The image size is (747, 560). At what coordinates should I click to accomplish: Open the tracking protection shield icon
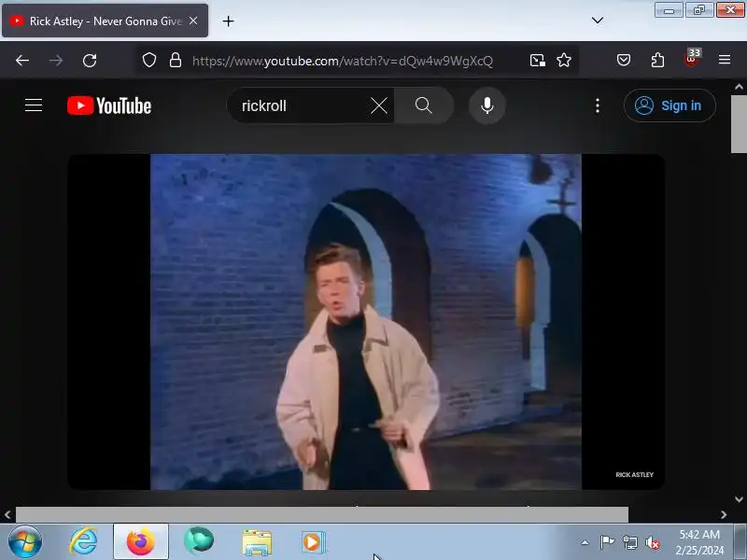coord(149,60)
